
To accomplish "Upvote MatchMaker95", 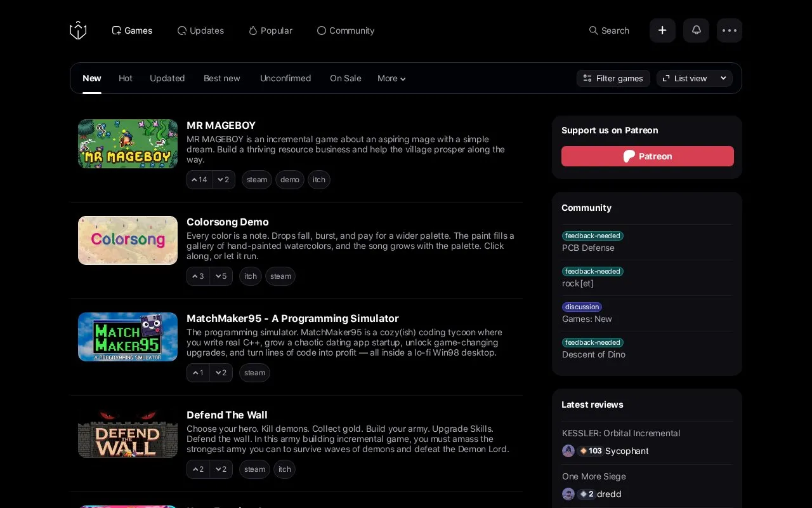I will coord(198,373).
